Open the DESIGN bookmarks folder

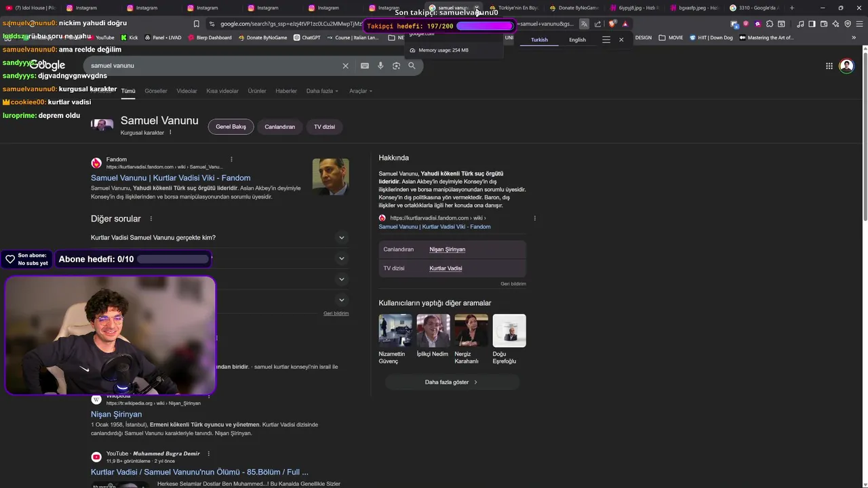point(643,38)
